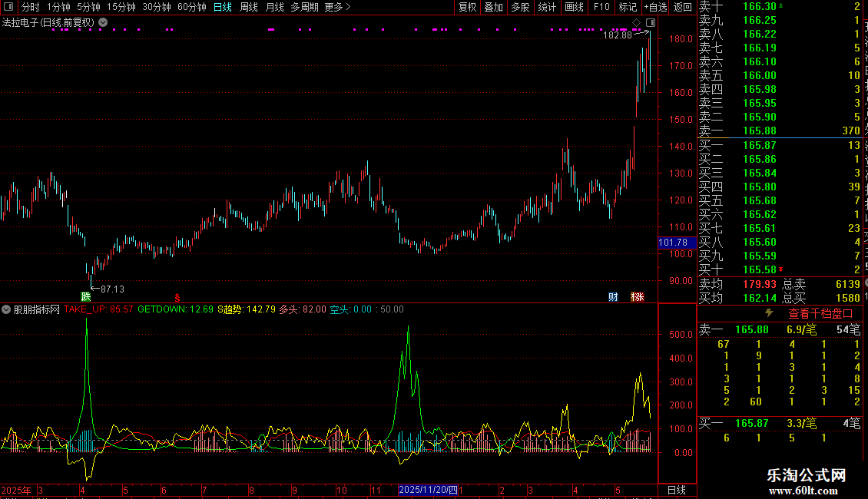The width and height of the screenshot is (868, 499).
Task: Click the 买一 165.87 order row
Action: click(780, 145)
